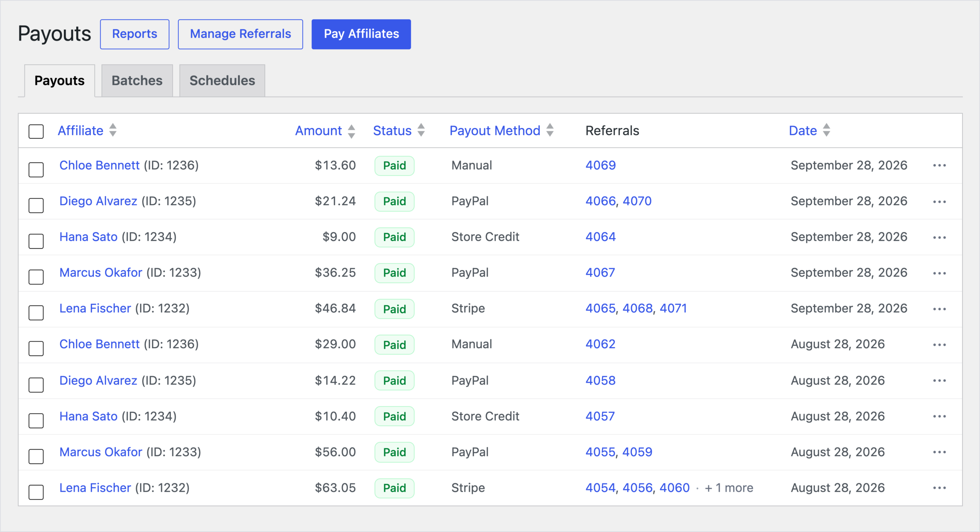Screen dimensions: 980x532
Task: Open Lena Fischer link in $46.84 row
Action: coord(95,308)
